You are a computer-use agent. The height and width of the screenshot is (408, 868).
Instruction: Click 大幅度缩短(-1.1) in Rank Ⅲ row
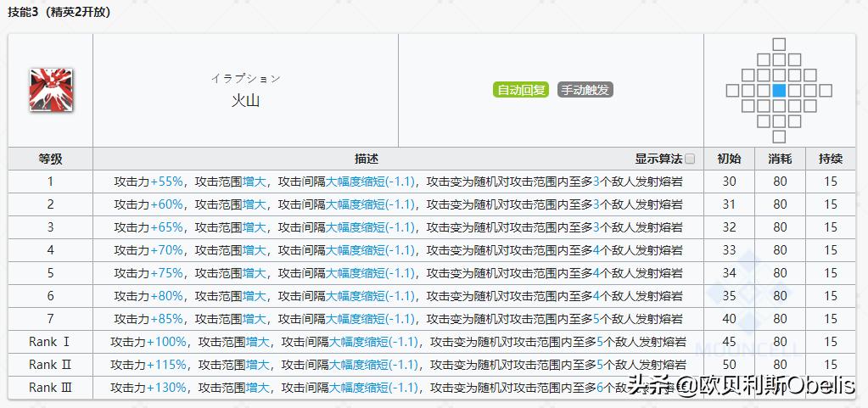click(x=373, y=388)
